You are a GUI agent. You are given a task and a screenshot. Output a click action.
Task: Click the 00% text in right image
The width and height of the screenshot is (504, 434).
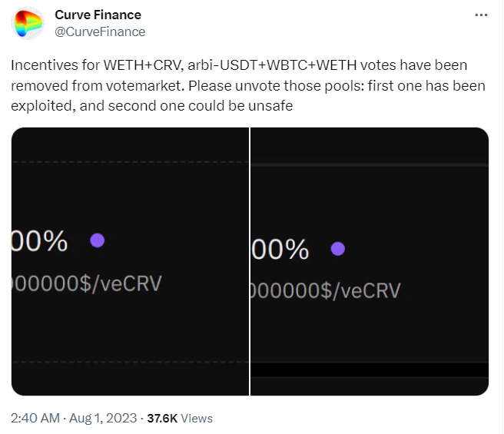click(280, 250)
